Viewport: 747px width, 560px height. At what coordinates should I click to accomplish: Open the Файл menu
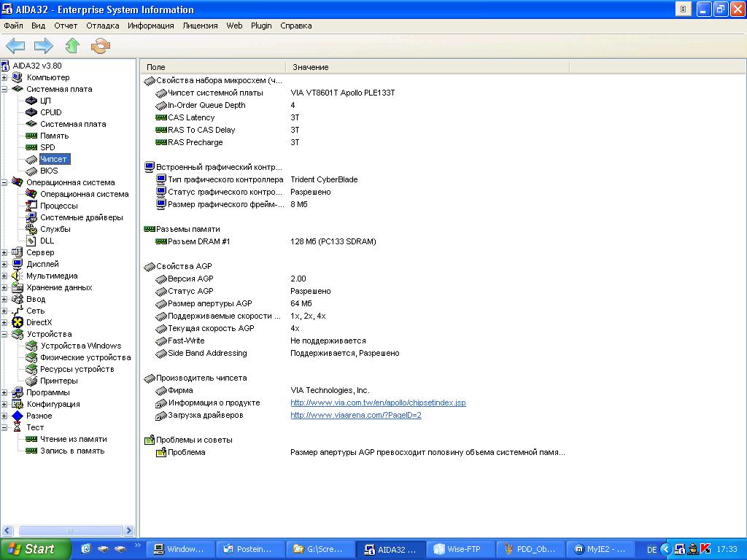coord(13,26)
